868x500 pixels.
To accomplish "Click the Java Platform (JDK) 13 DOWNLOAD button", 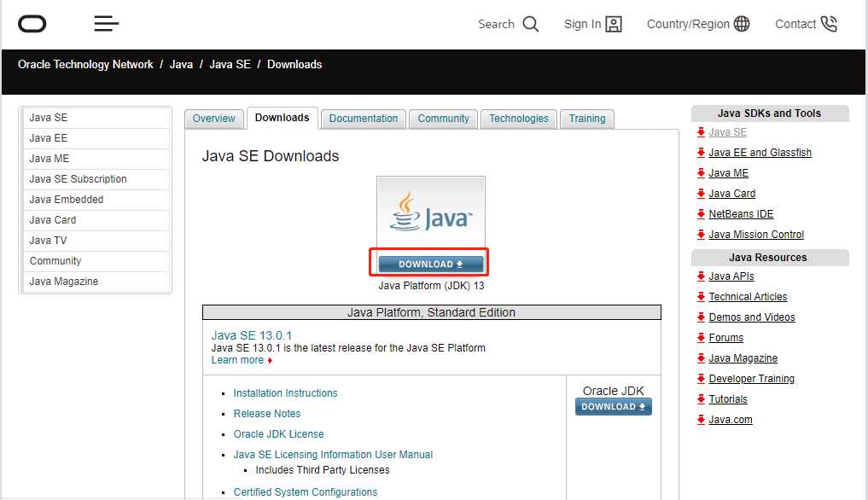I will 431,265.
